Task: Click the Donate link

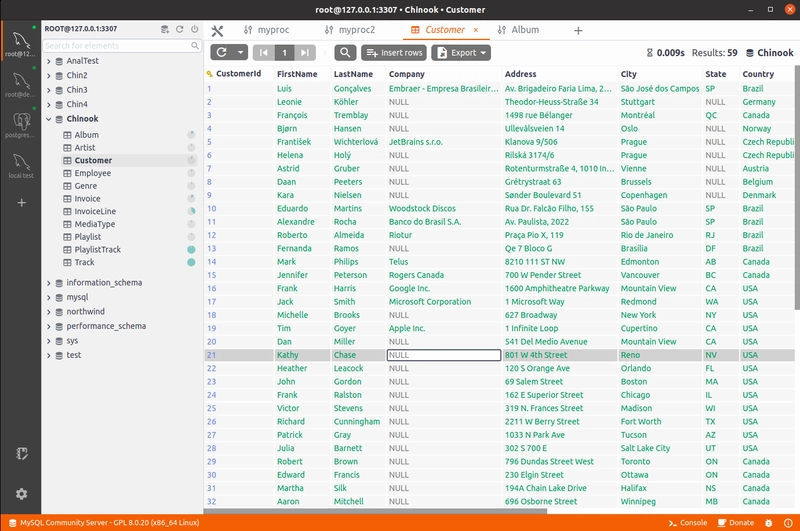Action: coord(736,522)
